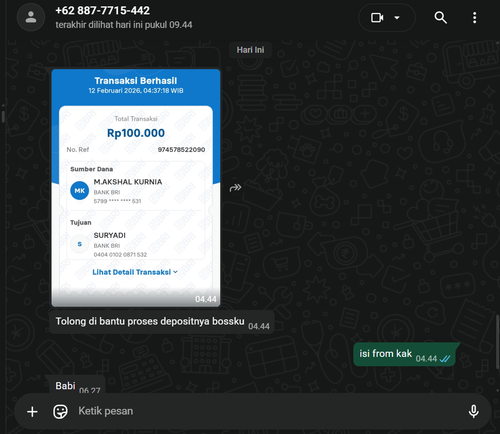Click the 'Hari Ini' date chip
Image resolution: width=500 pixels, height=434 pixels.
(250, 50)
